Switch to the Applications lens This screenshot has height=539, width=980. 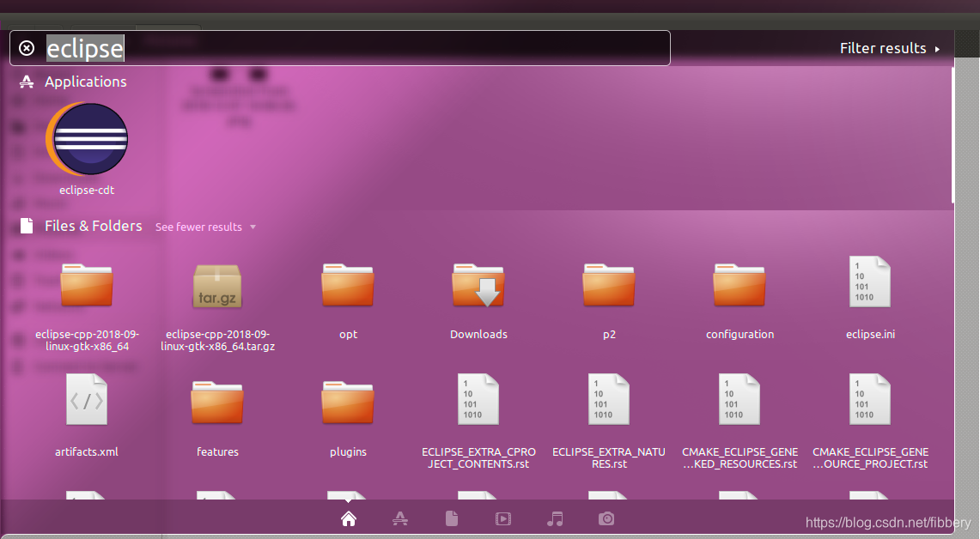(400, 518)
